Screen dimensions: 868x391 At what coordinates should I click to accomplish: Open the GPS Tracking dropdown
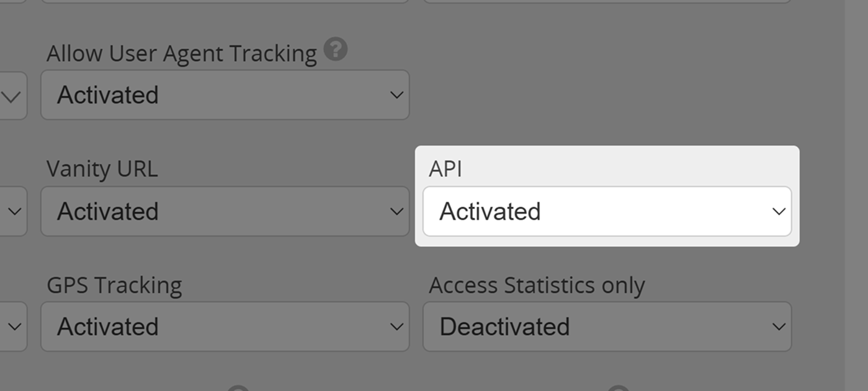tap(225, 327)
